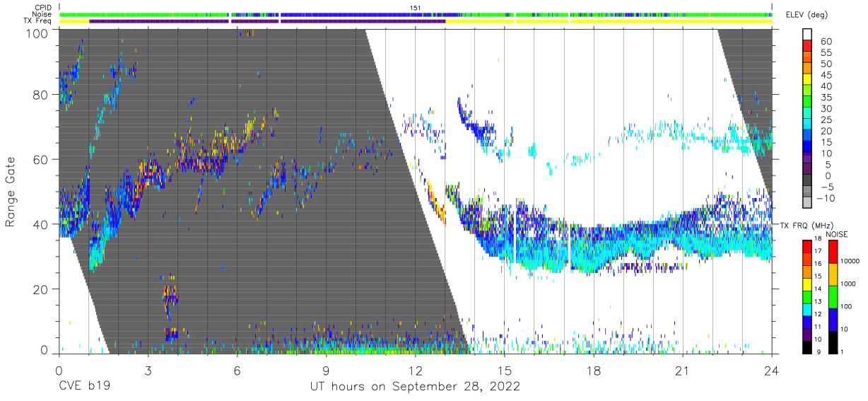
Task: Click the '6' tick label on the UT hours axis
Action: [237, 371]
